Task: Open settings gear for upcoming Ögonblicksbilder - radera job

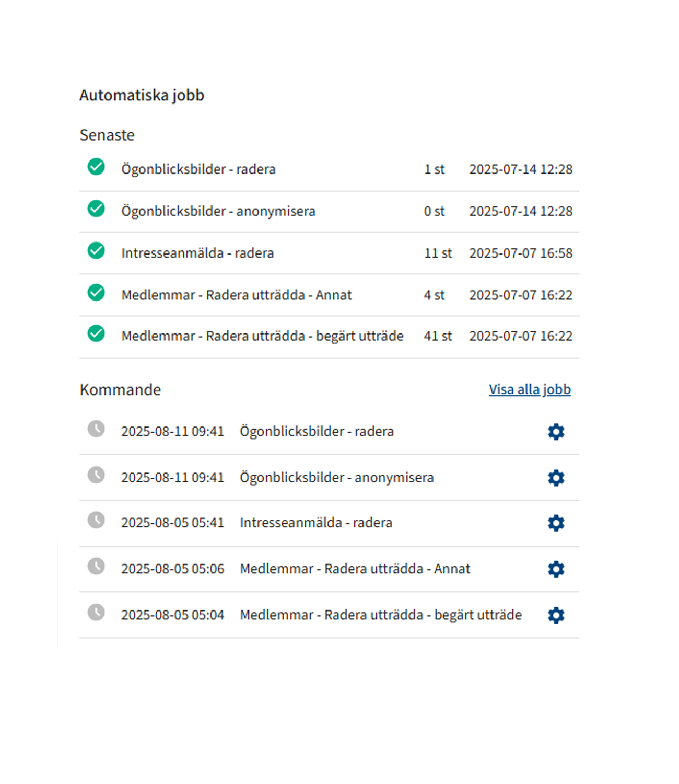Action: pyautogui.click(x=556, y=432)
